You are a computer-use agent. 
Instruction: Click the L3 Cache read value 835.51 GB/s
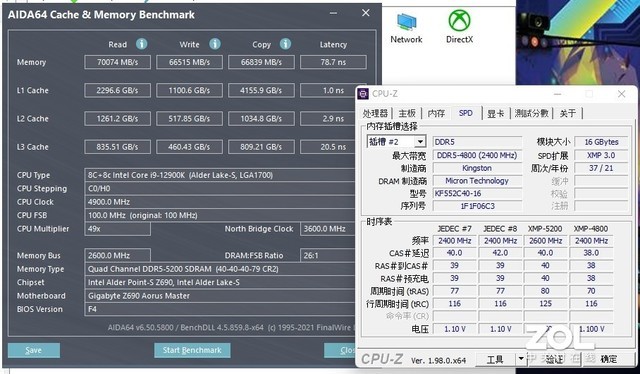(118, 147)
